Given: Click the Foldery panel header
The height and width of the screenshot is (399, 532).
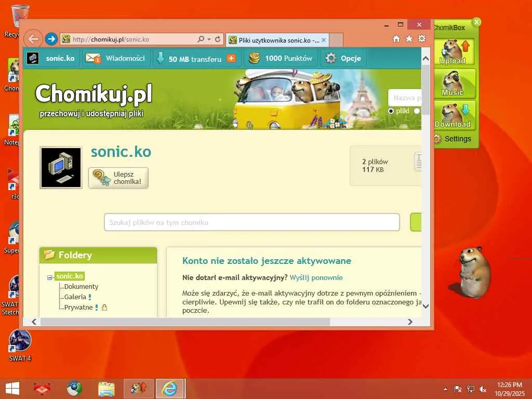Looking at the screenshot, I should 98,255.
